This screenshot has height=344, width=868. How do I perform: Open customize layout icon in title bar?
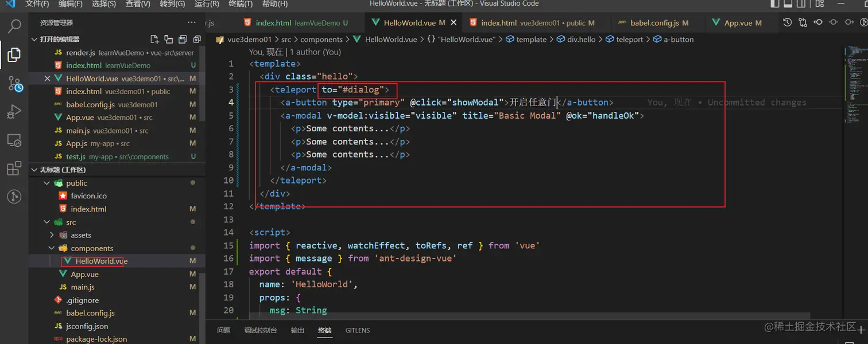click(x=820, y=3)
